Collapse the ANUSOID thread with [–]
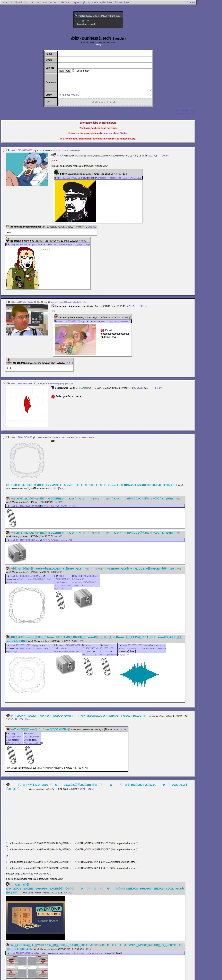The width and height of the screenshot is (222, 980). tap(4, 150)
